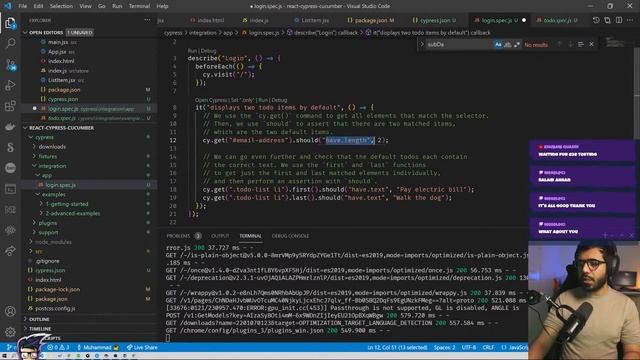The width and height of the screenshot is (640, 360).
Task: Click Open Cypress code lens link
Action: point(211,100)
